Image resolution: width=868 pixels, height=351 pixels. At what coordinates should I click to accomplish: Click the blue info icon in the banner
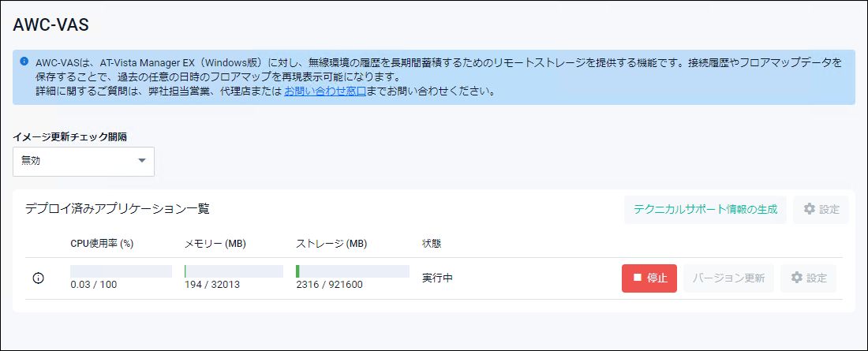coord(24,61)
